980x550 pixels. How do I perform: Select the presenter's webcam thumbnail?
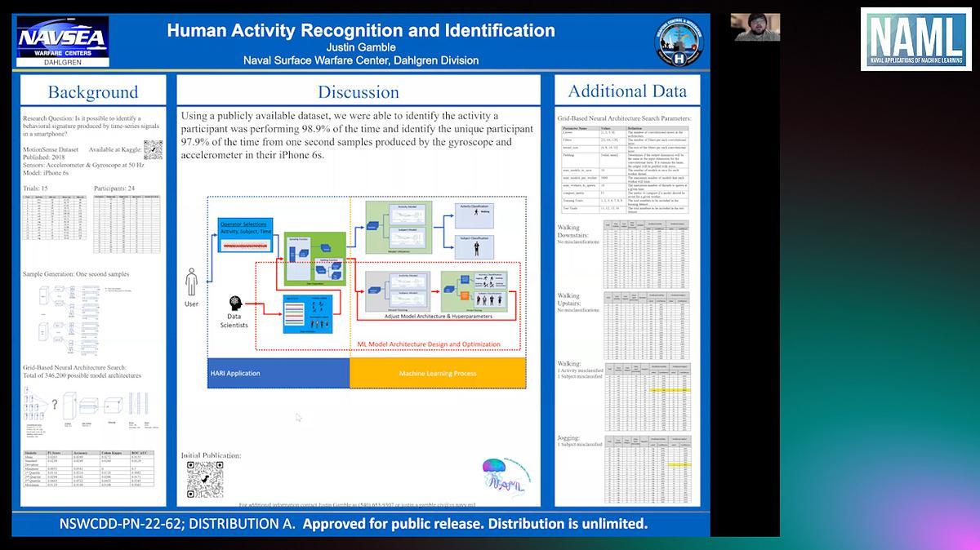[755, 27]
